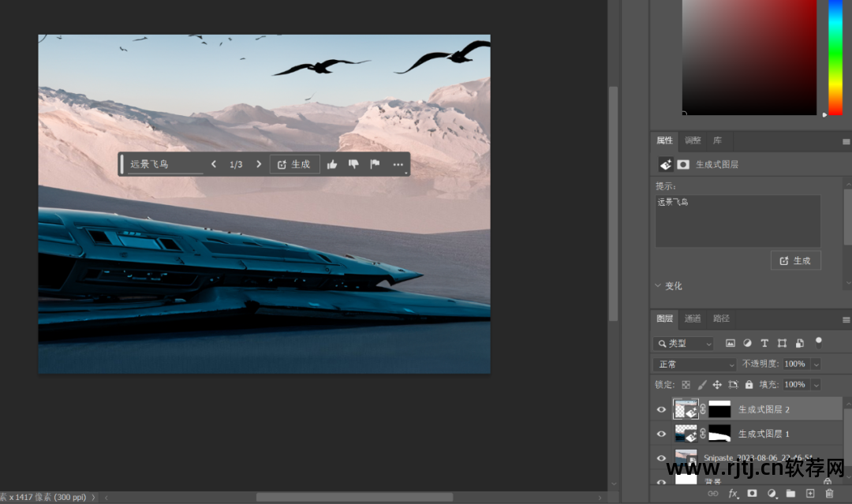Open the 填充 slider dropdown
Screen dimensions: 852x504
pos(816,385)
